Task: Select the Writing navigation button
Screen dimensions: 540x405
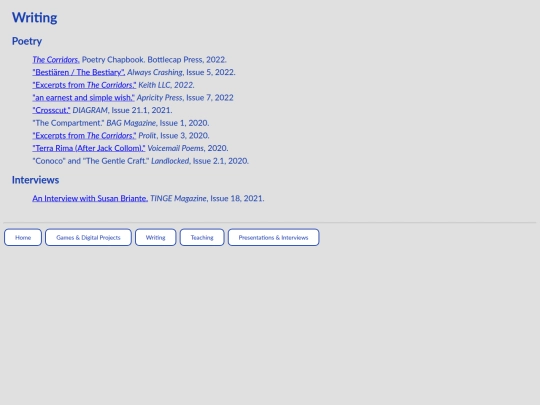Action: click(x=155, y=237)
